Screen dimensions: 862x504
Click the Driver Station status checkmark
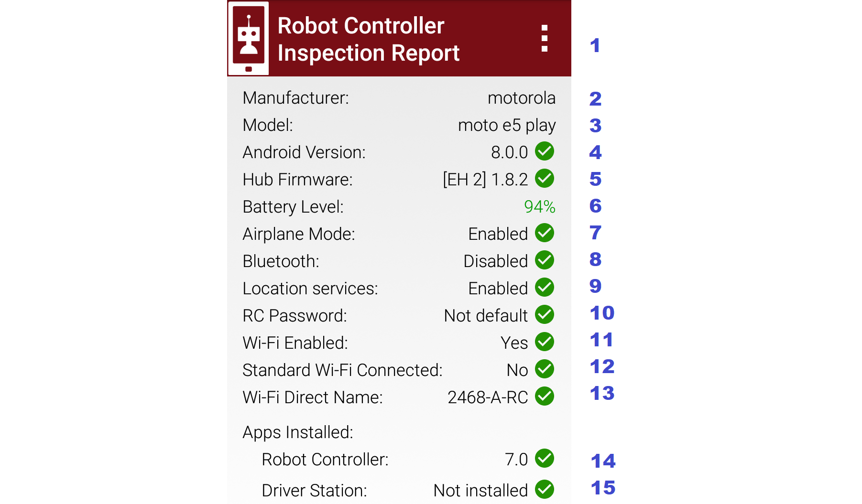click(545, 490)
